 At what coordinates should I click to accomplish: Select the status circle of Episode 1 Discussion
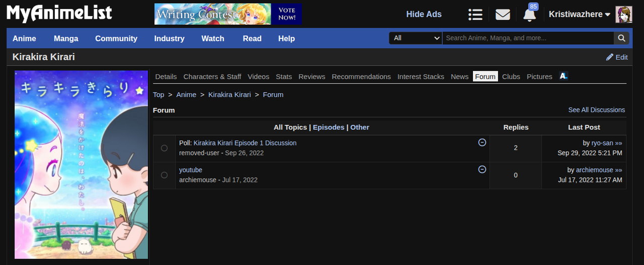pos(164,148)
